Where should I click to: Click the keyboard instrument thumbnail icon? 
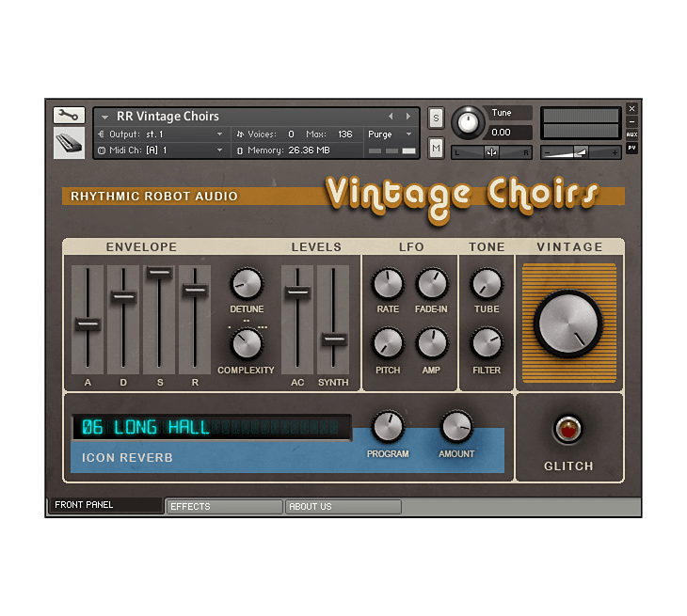[69, 143]
